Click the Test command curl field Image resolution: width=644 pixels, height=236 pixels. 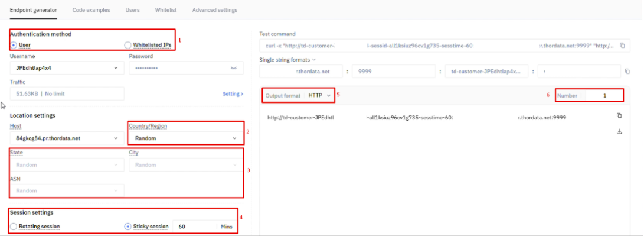coord(444,46)
